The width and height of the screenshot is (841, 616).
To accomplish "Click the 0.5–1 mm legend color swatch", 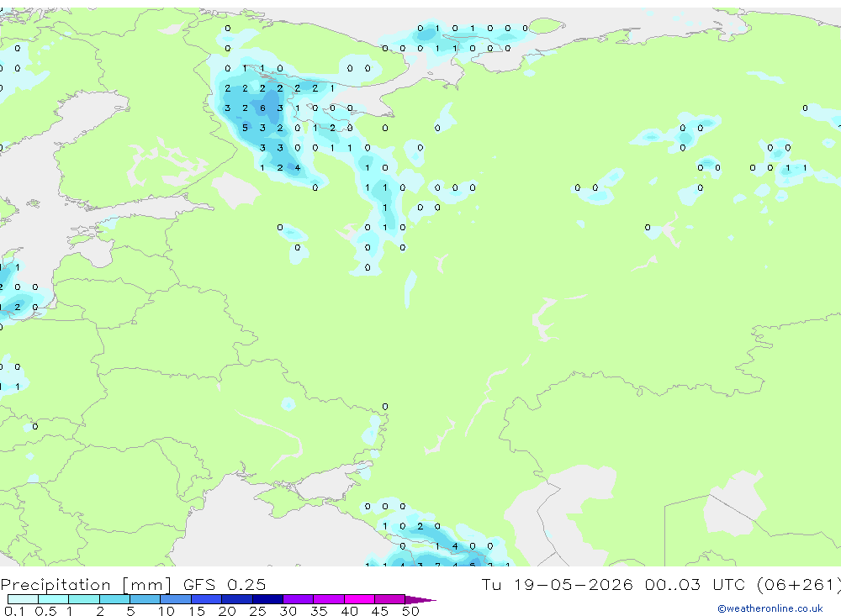I will click(54, 599).
